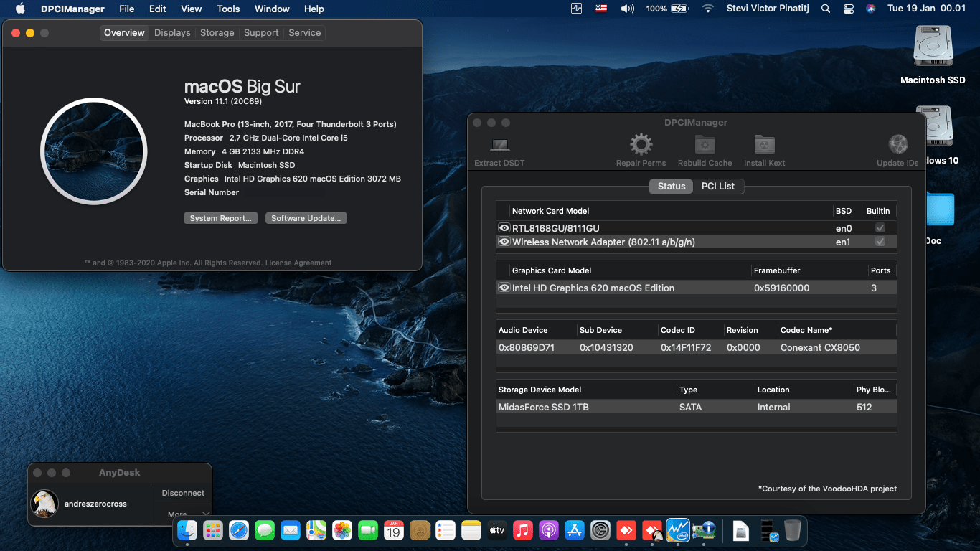Viewport: 980px width, 551px height.
Task: Open Install Kext from DPCIManager toolbar
Action: [765, 145]
